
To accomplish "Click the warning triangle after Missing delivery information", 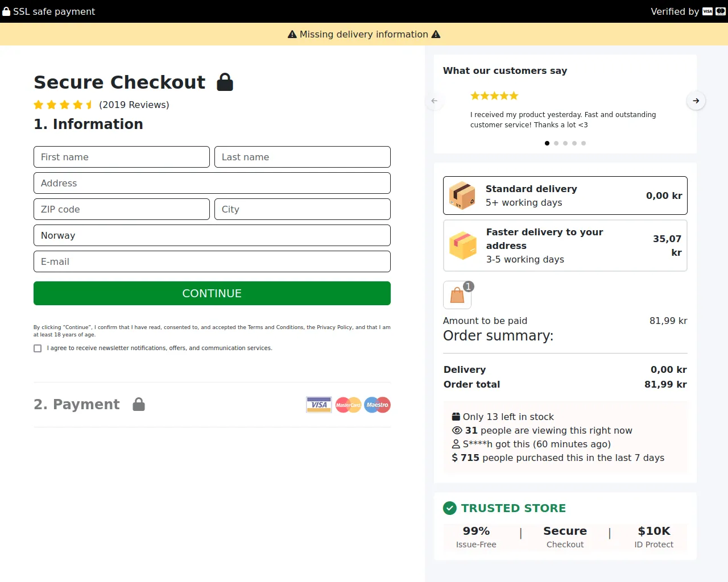I will point(436,34).
